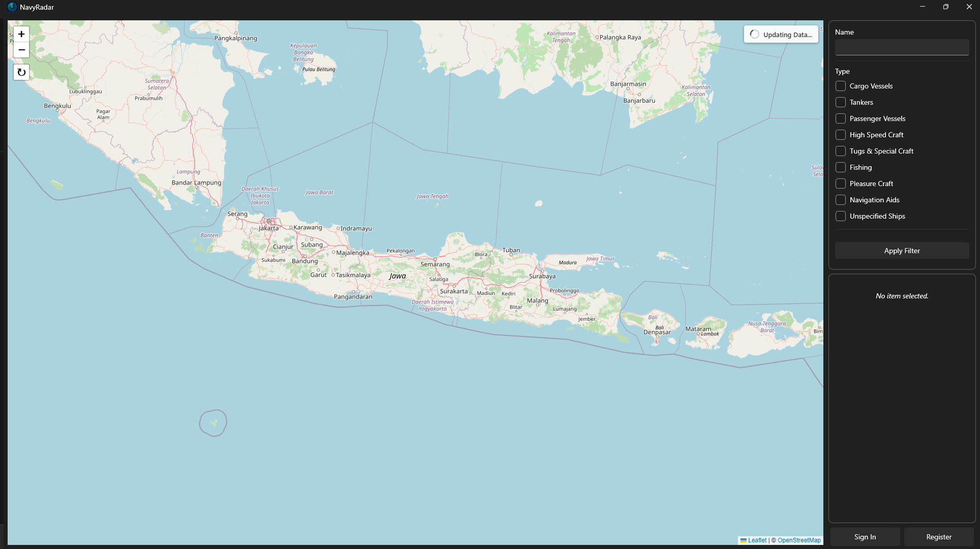Zoom in on the map
The height and width of the screenshot is (549, 980).
pyautogui.click(x=21, y=34)
